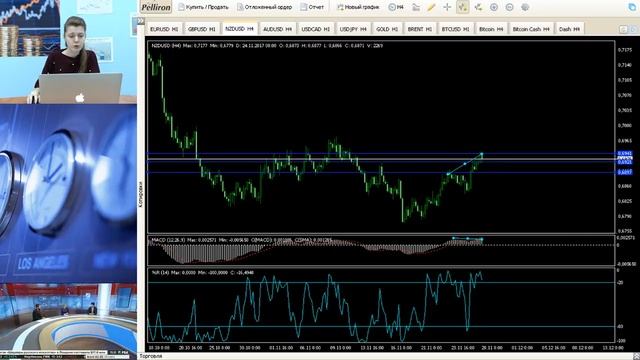Click the NZDUSD (H4) chart info header

pyautogui.click(x=267, y=46)
